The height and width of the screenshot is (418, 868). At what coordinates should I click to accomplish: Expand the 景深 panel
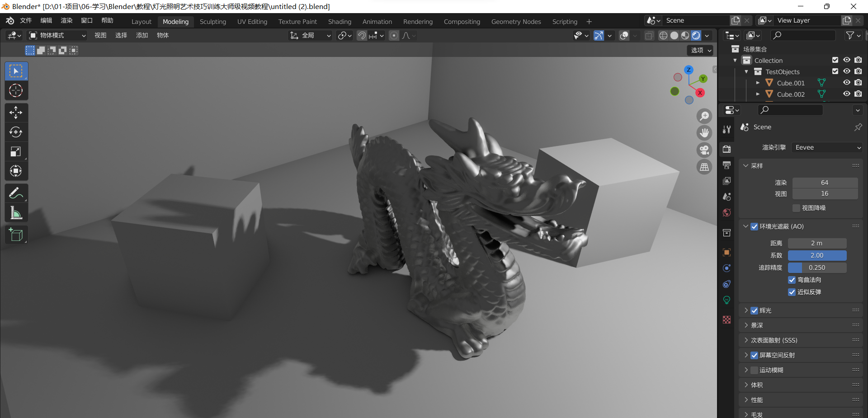(x=756, y=325)
